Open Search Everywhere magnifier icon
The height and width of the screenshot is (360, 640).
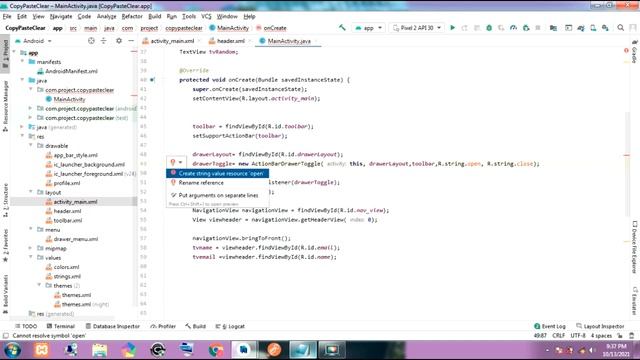pos(620,28)
